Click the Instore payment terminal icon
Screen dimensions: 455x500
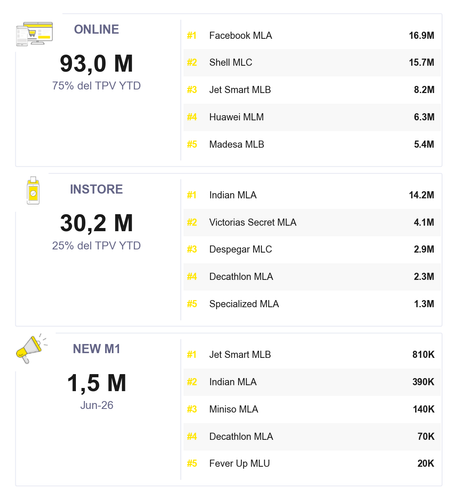click(x=33, y=190)
